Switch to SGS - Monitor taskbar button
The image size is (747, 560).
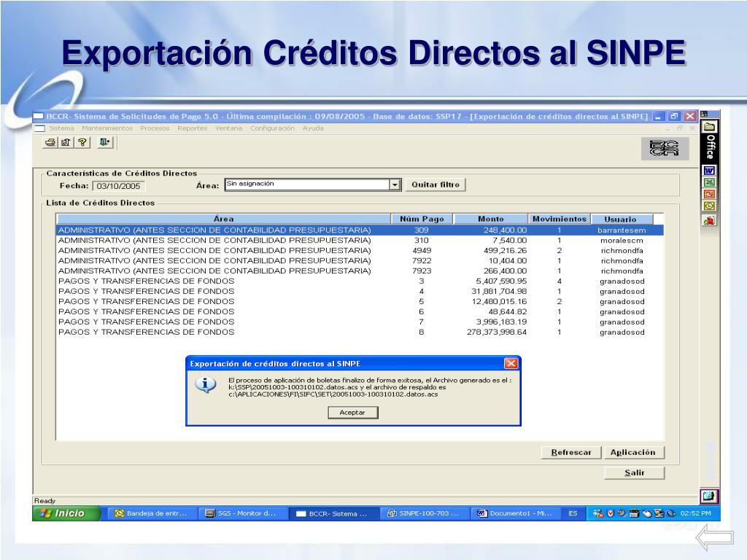click(x=241, y=513)
